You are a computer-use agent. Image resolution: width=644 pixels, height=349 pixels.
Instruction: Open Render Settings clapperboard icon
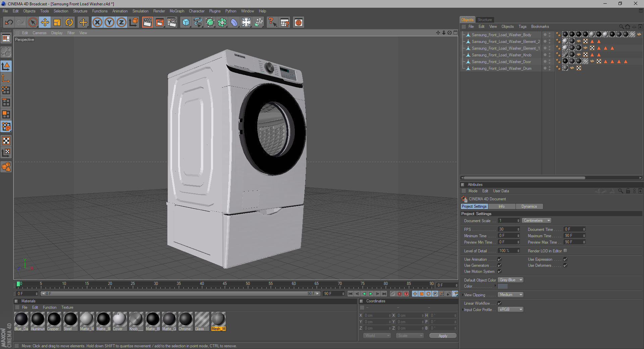[x=172, y=22]
